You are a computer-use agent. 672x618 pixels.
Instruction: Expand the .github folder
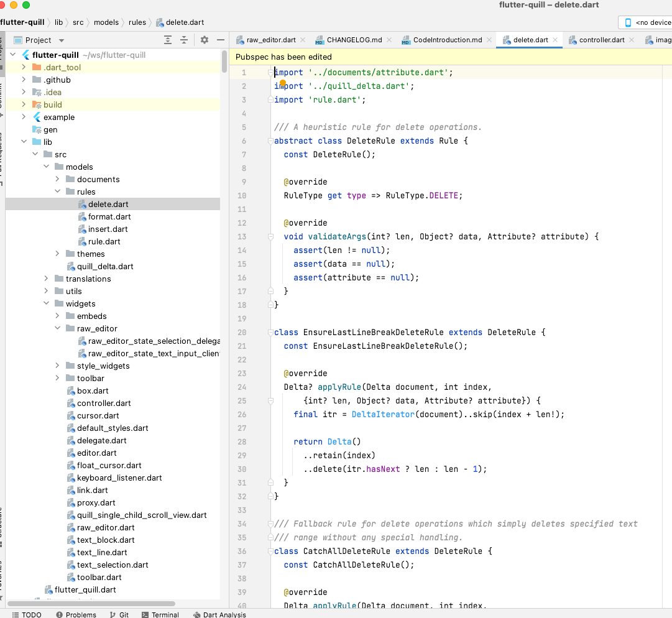click(x=24, y=80)
